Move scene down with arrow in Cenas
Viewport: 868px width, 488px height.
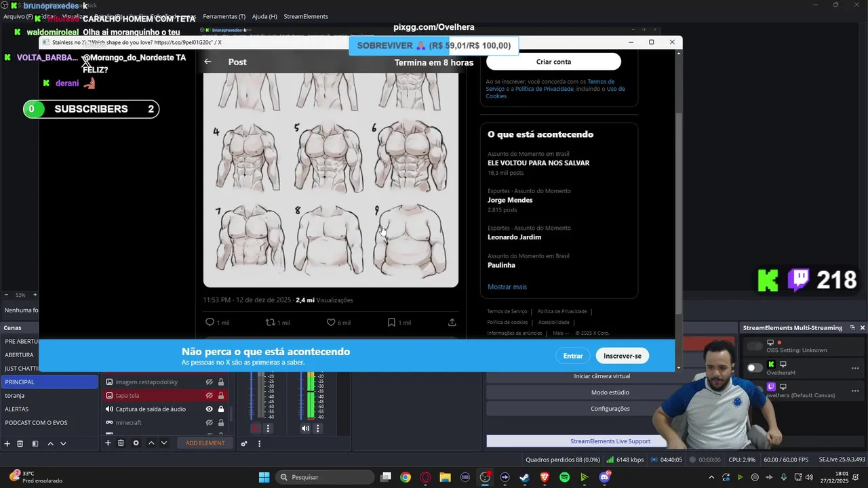coord(63,443)
